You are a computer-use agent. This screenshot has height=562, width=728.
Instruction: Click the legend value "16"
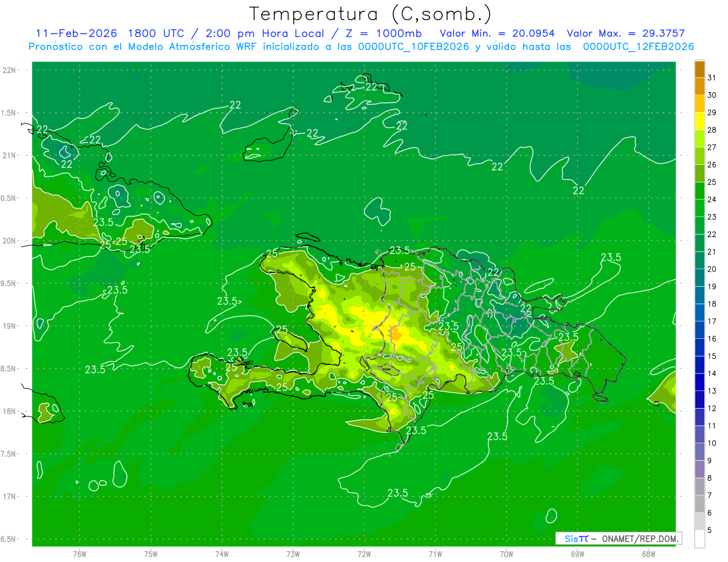point(712,339)
